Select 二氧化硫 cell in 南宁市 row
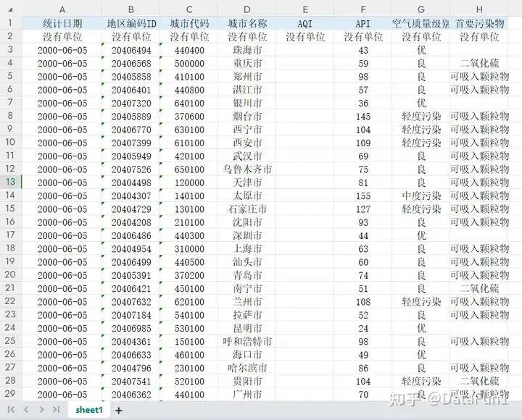Screen dimensions: 522x420 coord(479,288)
